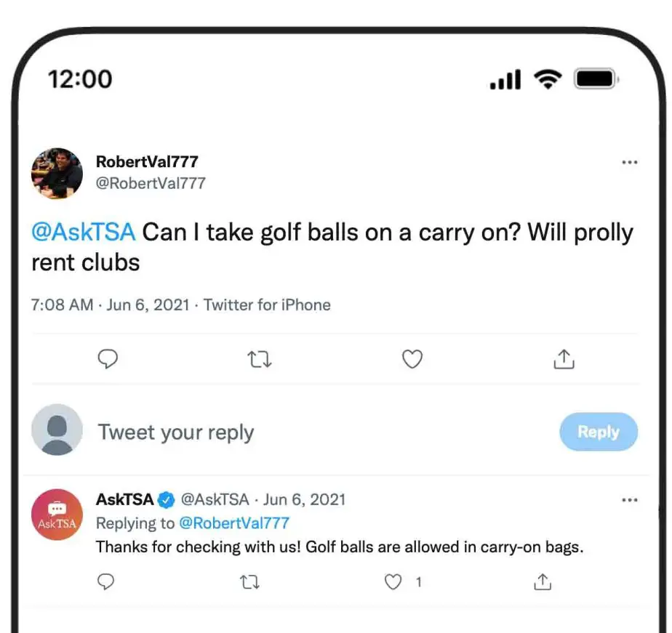
Task: Like RobertVal777's main tweet
Action: [412, 359]
